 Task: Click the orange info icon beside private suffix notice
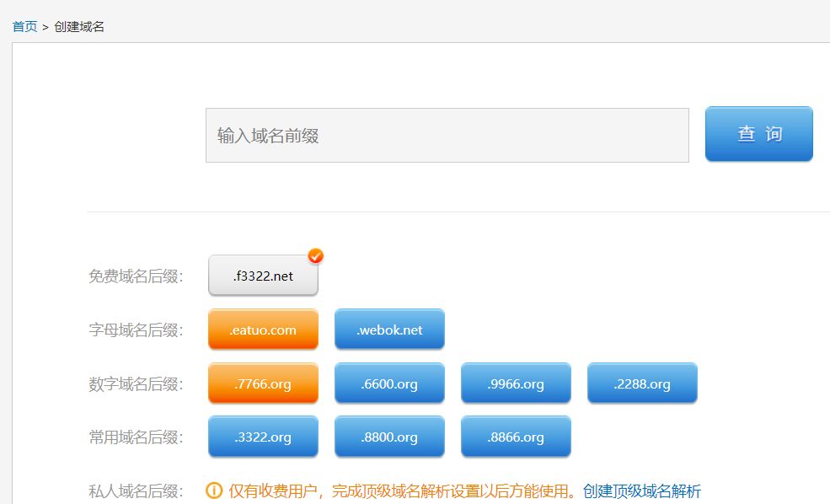pyautogui.click(x=214, y=491)
